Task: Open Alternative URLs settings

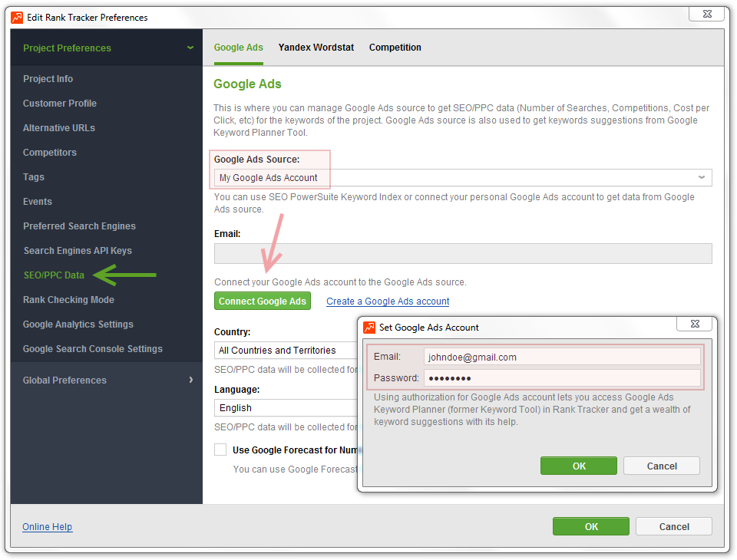Action: click(x=59, y=128)
